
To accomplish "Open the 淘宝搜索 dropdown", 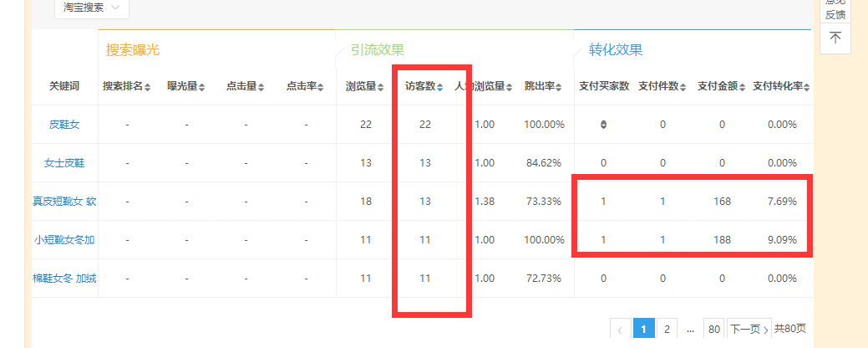I will (91, 8).
